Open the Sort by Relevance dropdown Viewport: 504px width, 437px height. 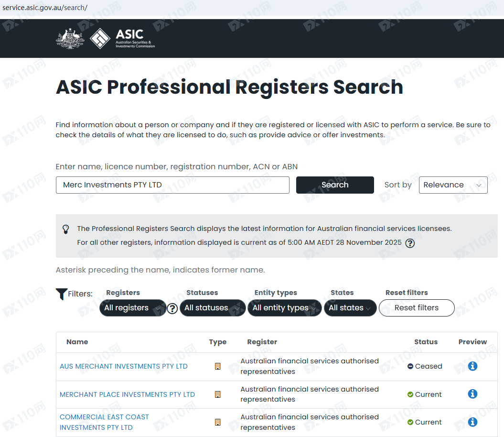tap(452, 185)
